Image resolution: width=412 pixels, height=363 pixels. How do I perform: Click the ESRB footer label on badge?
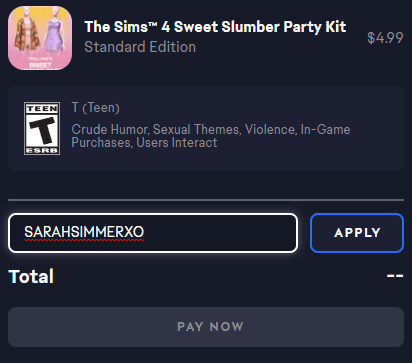pos(42,150)
